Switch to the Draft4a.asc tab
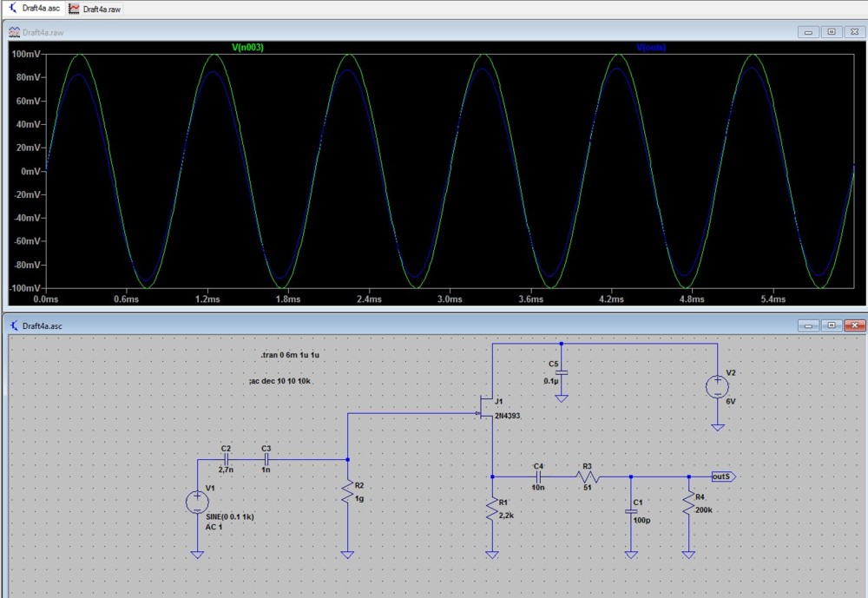Viewport: 868px width, 598px height. pyautogui.click(x=35, y=8)
